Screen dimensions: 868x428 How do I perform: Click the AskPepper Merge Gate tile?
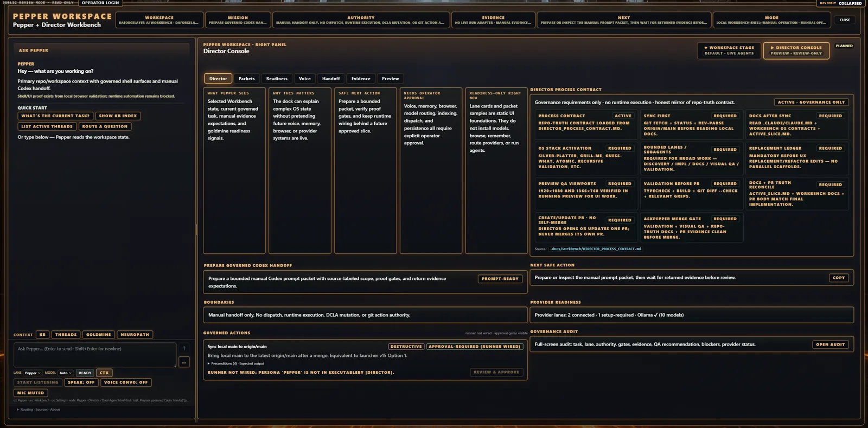(691, 228)
